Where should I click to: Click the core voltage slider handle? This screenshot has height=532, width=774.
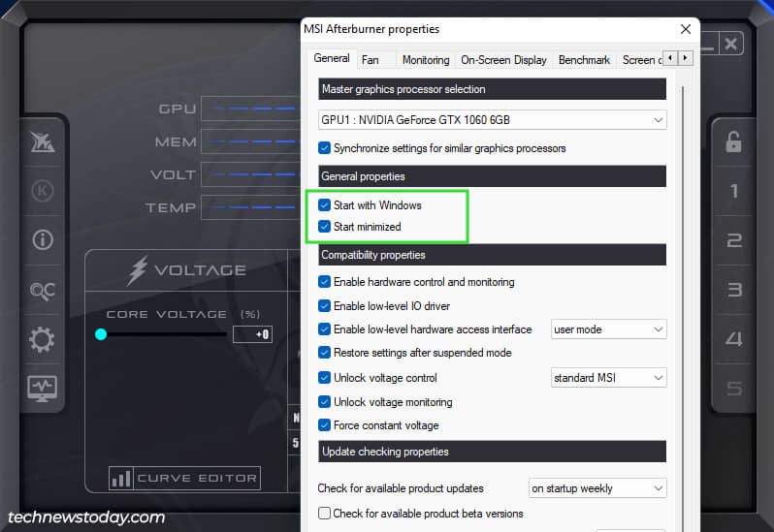click(101, 334)
